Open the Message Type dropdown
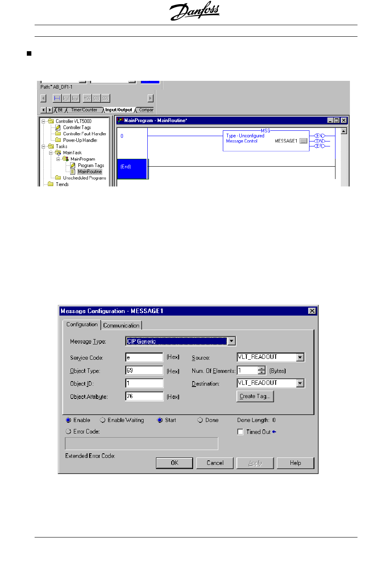This screenshot has height=561, width=392. pos(231,341)
